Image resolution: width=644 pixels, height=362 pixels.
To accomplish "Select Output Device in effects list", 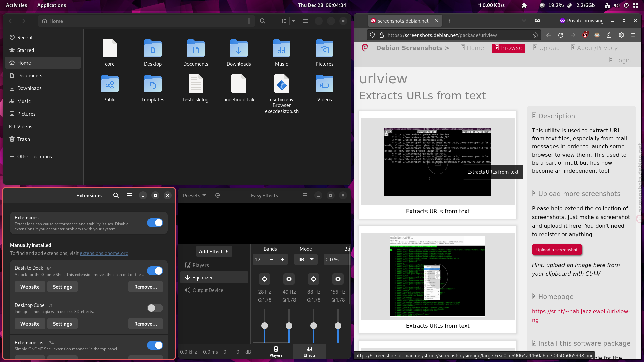I will pos(214,290).
